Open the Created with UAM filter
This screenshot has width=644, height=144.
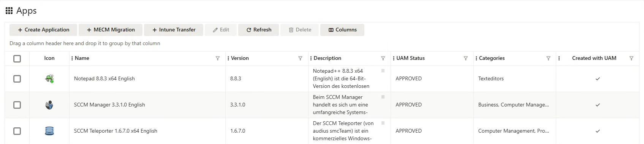click(631, 58)
